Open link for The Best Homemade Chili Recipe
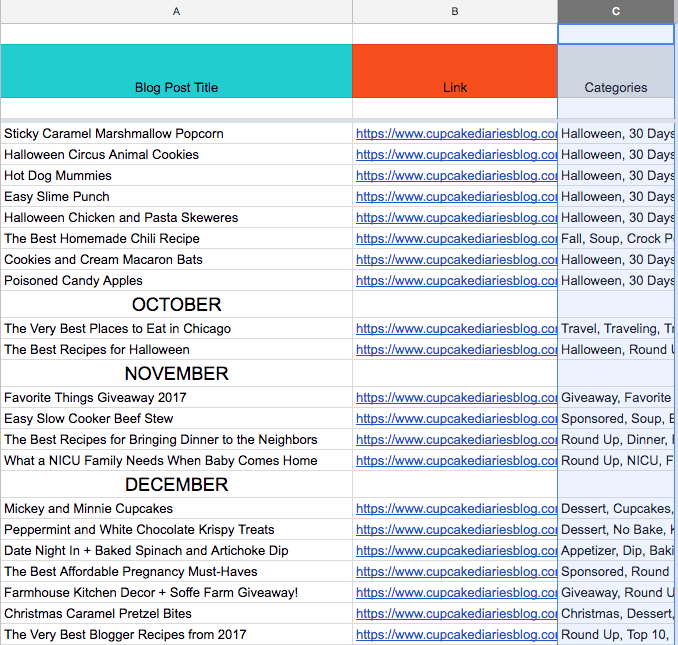This screenshot has width=678, height=645. [x=456, y=239]
